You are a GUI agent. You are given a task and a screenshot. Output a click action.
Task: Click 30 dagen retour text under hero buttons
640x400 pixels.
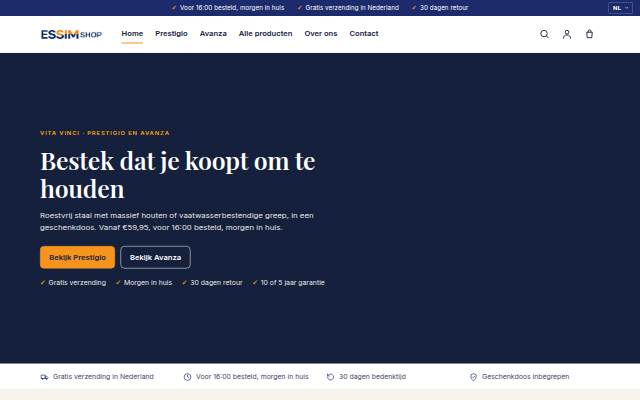[x=216, y=283]
